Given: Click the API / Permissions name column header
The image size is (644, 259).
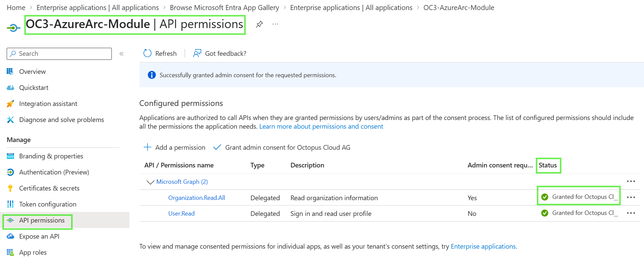Looking at the screenshot, I should pos(179,165).
